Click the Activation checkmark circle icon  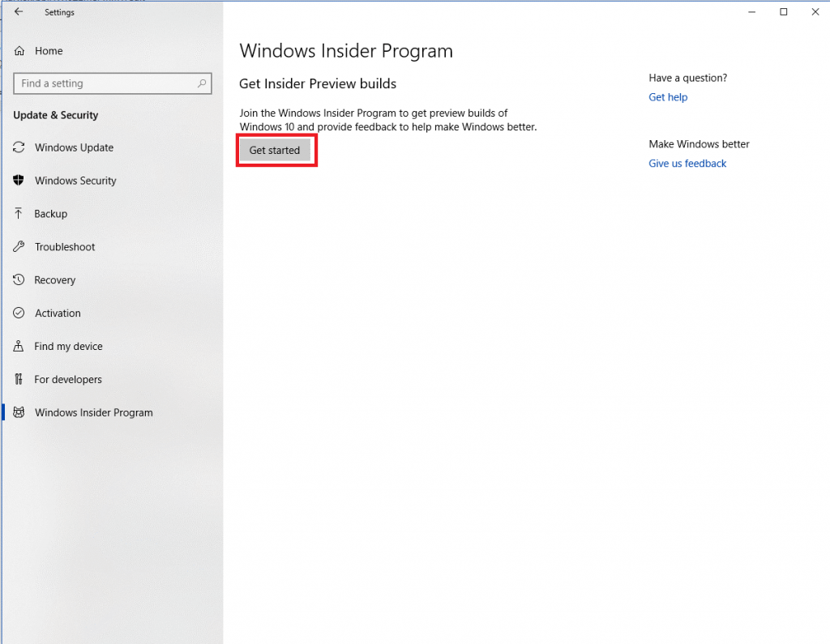point(19,313)
